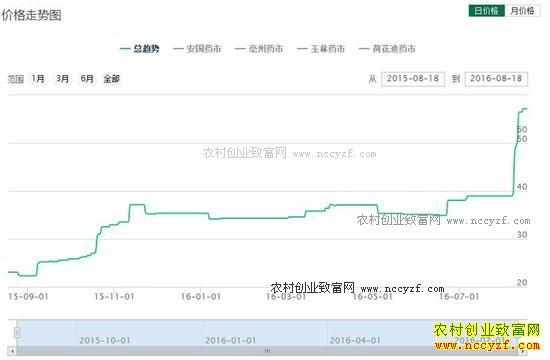Open the end date field 2016-08-18

click(496, 79)
